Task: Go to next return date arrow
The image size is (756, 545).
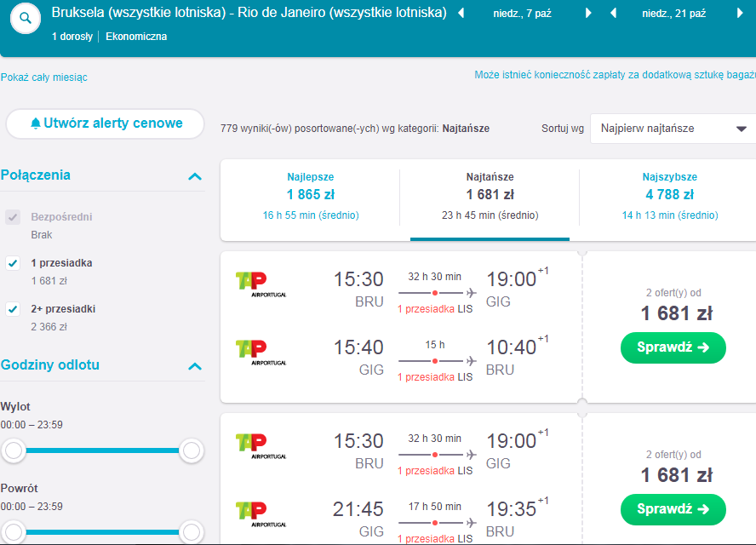Action: 740,13
